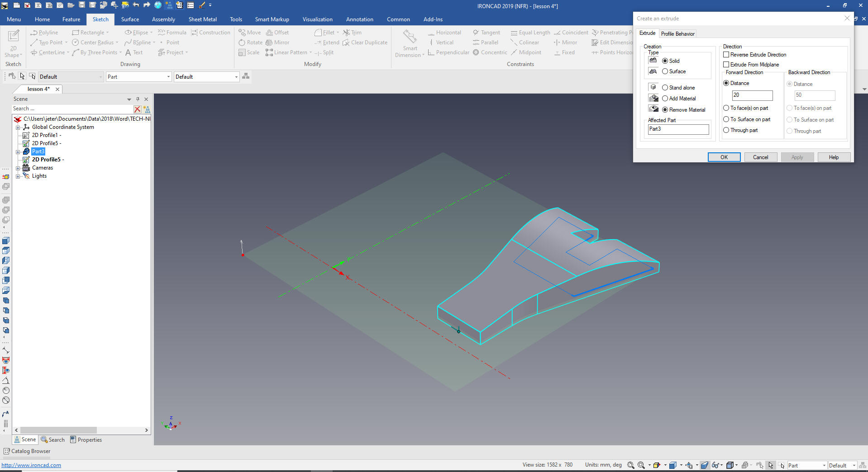The width and height of the screenshot is (868, 472).
Task: Open the Part selection filter dropdown
Action: tap(138, 77)
